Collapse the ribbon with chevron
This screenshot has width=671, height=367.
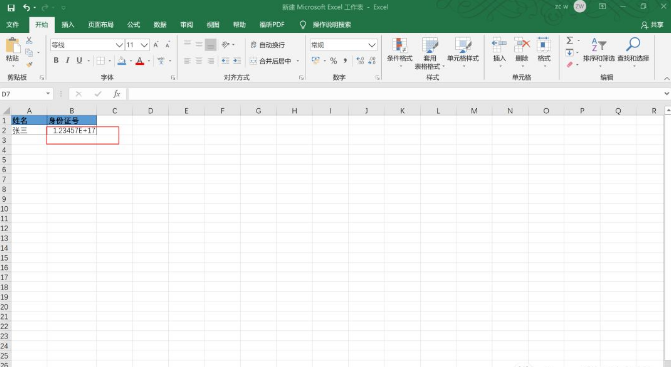666,78
